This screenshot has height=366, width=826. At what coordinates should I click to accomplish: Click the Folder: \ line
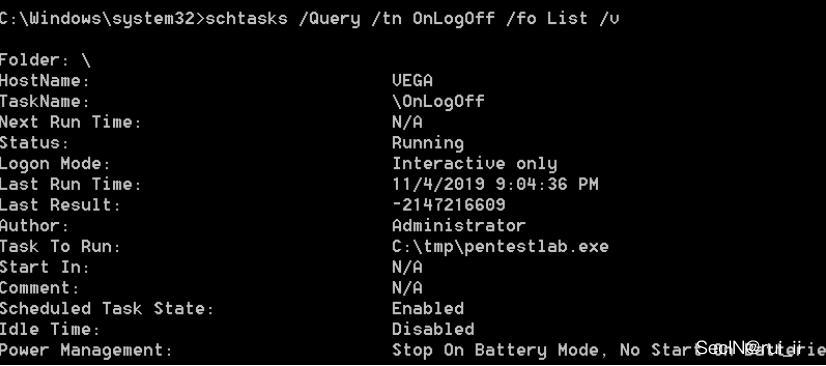tap(45, 61)
